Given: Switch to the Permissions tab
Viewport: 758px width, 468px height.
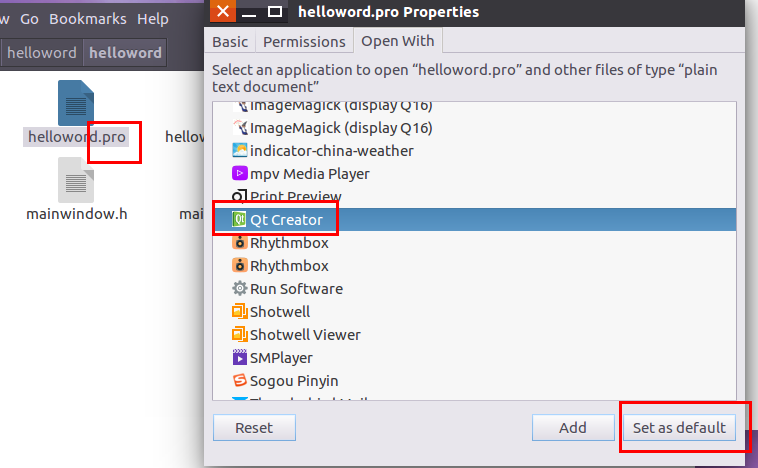Looking at the screenshot, I should point(304,42).
